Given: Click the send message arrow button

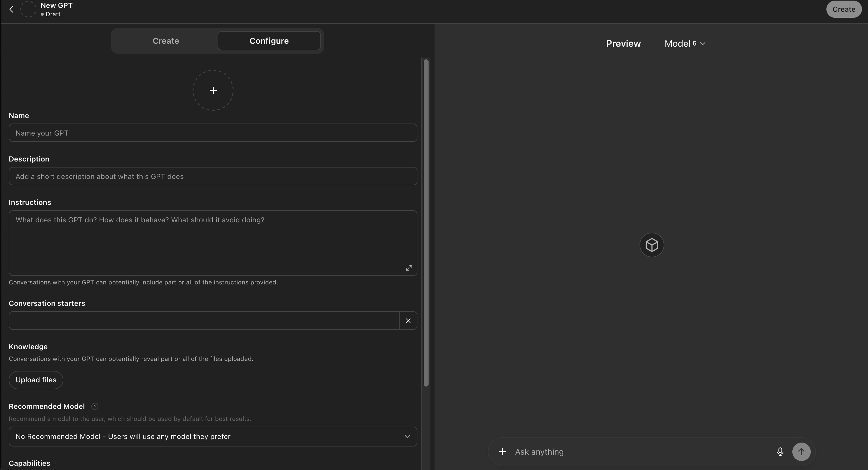Looking at the screenshot, I should point(802,451).
